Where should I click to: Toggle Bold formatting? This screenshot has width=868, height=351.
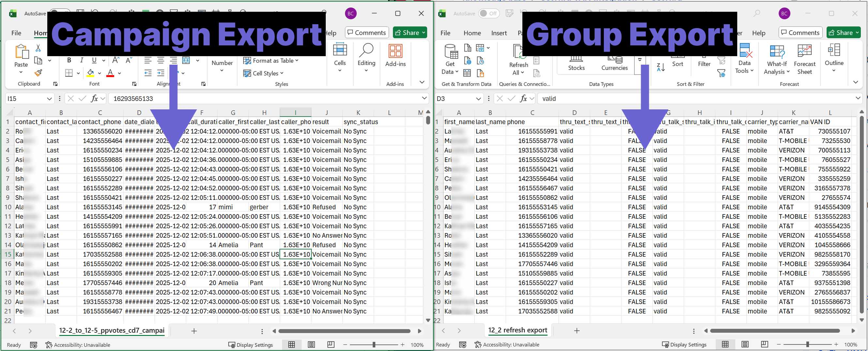click(x=69, y=60)
